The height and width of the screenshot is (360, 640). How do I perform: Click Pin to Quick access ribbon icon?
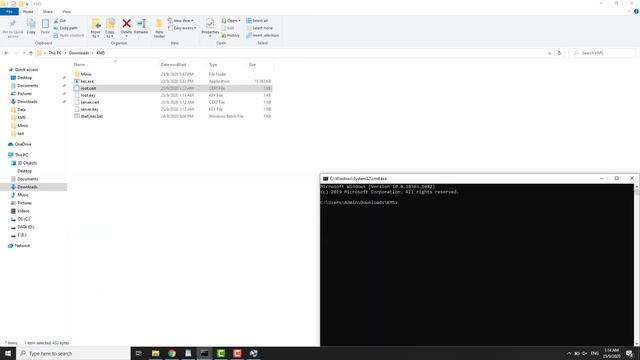pyautogui.click(x=13, y=28)
